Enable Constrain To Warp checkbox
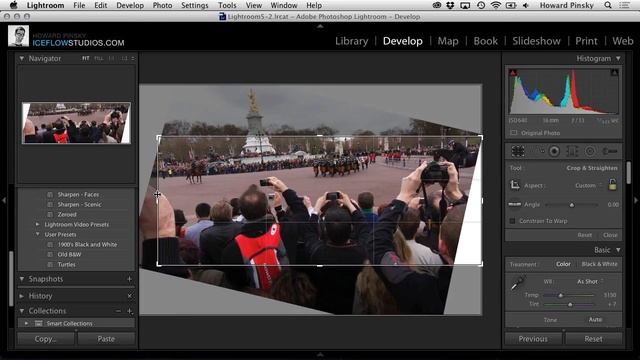The width and height of the screenshot is (640, 360). [x=512, y=221]
